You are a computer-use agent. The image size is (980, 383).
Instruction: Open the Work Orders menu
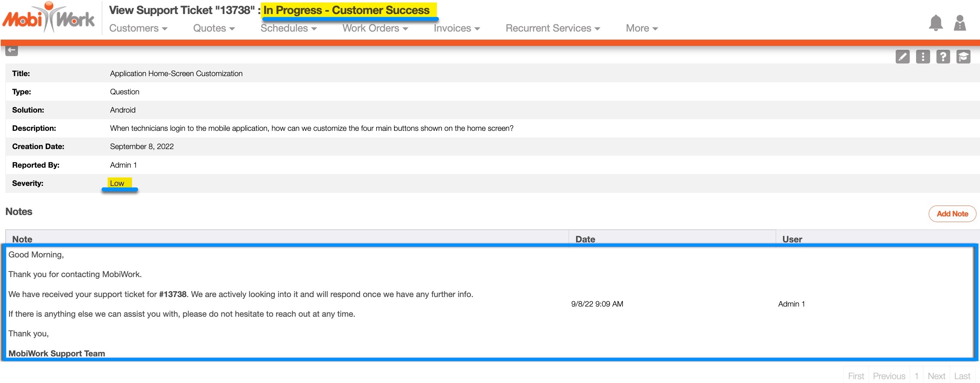click(x=375, y=28)
